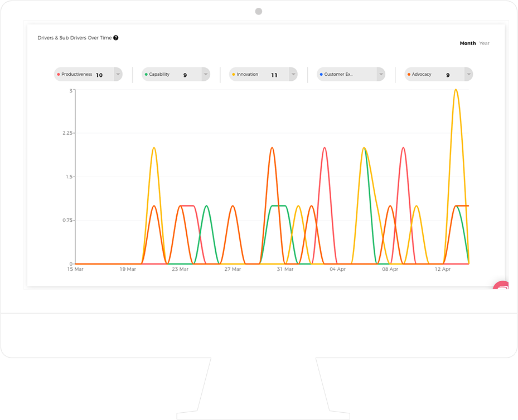
Task: Click the Innovation count 11
Action: pyautogui.click(x=274, y=75)
